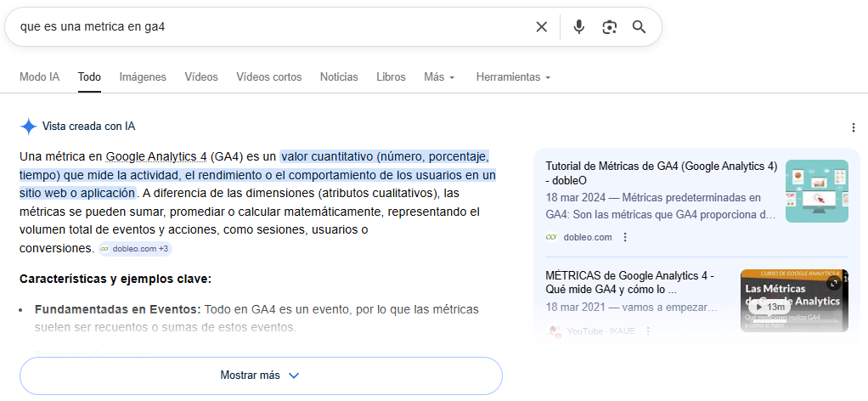The image size is (868, 401).
Task: Switch to Noticias tab
Action: pyautogui.click(x=339, y=77)
